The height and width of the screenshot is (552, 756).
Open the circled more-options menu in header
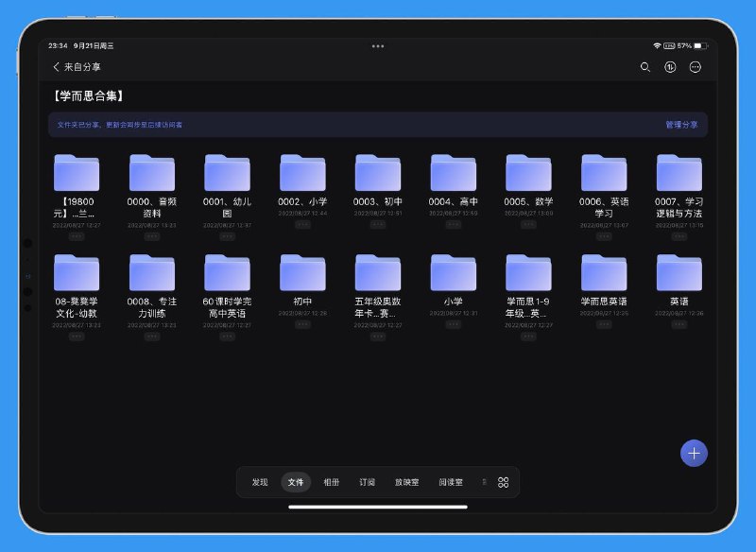(696, 67)
